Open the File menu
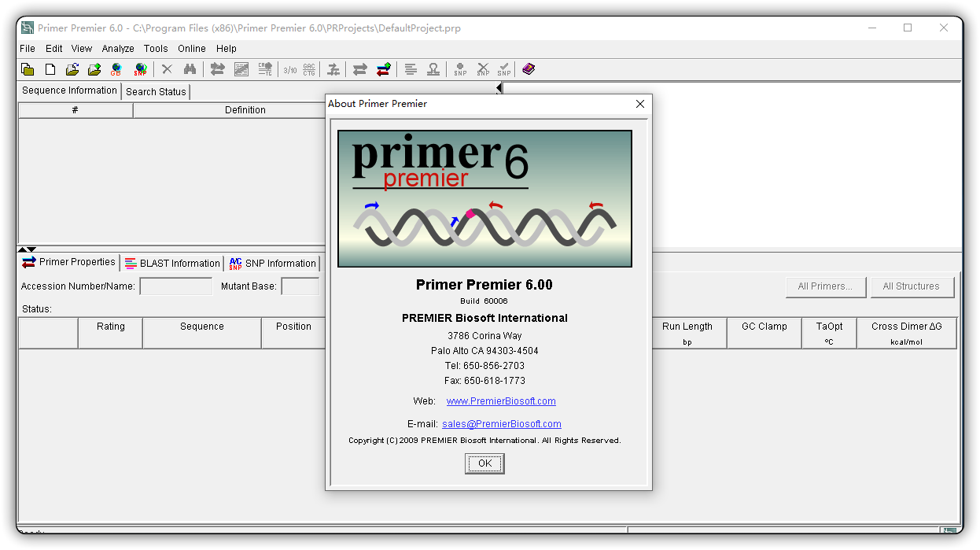 coord(28,49)
